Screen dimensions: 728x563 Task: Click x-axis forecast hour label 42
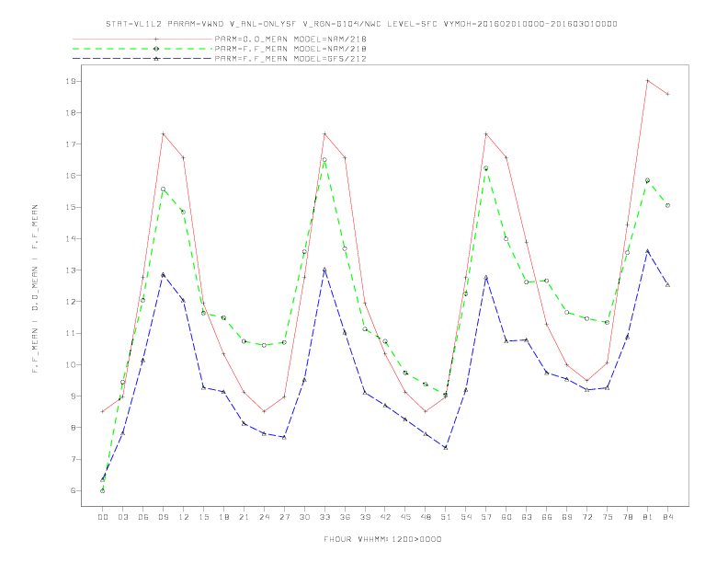click(385, 517)
